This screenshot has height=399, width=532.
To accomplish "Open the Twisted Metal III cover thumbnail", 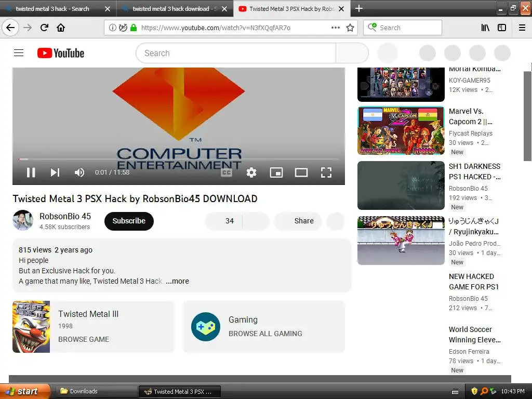I will coord(31,327).
